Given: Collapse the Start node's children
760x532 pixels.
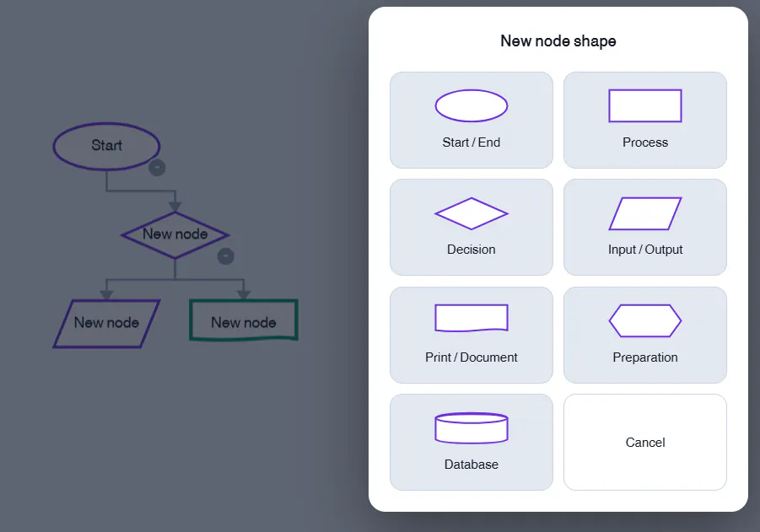Looking at the screenshot, I should [x=157, y=168].
